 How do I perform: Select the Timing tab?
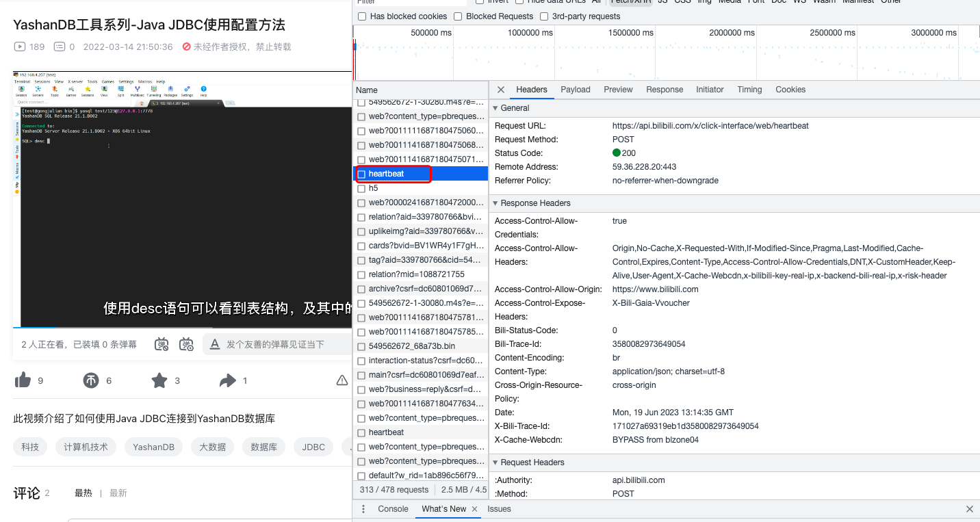click(749, 90)
